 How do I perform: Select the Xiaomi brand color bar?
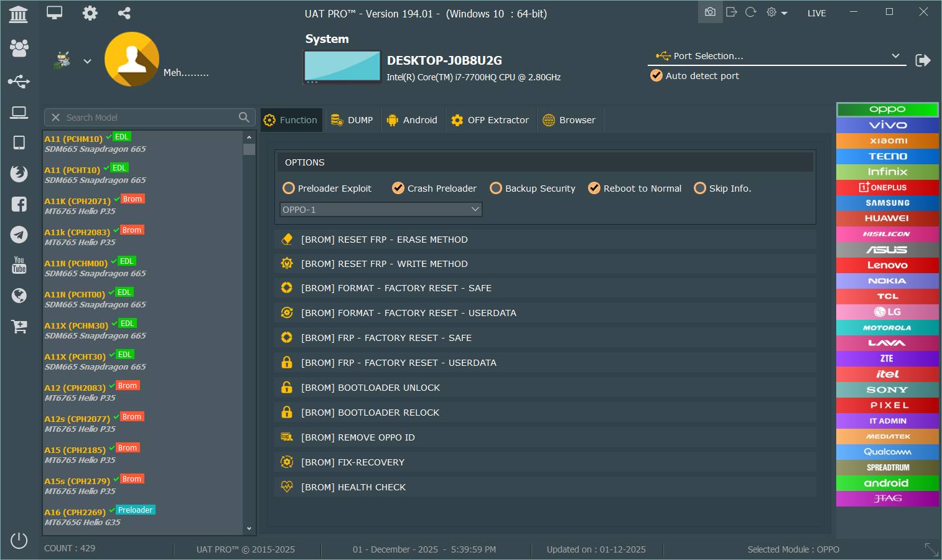click(887, 141)
